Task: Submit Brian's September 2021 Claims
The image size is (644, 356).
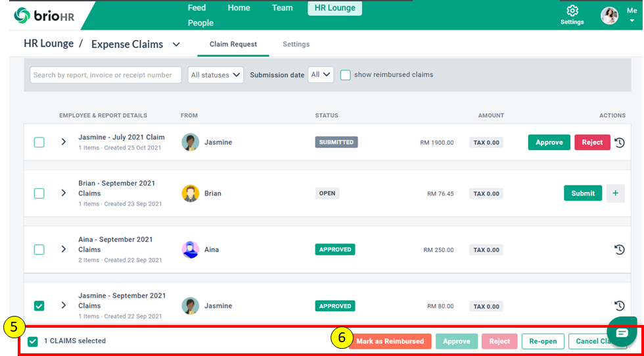Action: tap(583, 193)
